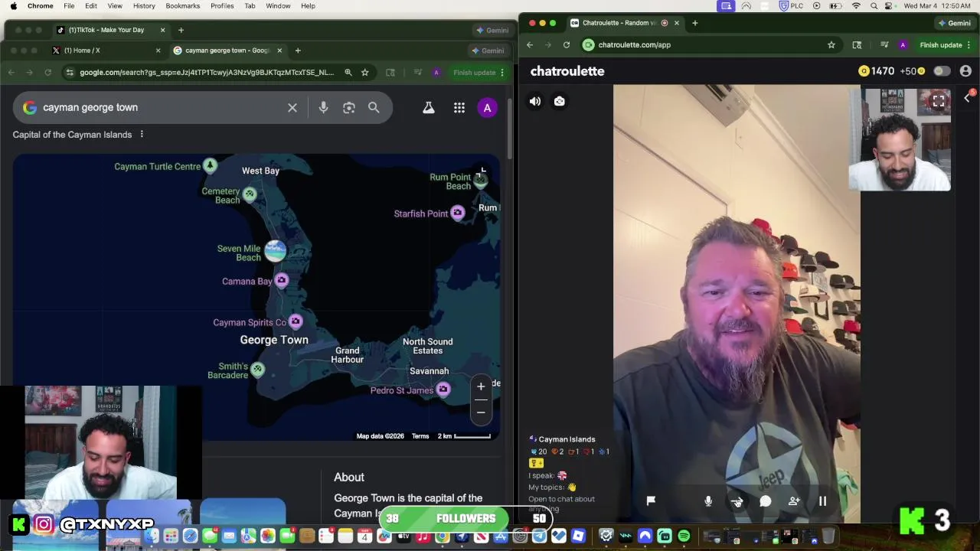Image resolution: width=980 pixels, height=551 pixels.
Task: Open more options beside Capital of Cayman Islands
Action: [x=142, y=135]
